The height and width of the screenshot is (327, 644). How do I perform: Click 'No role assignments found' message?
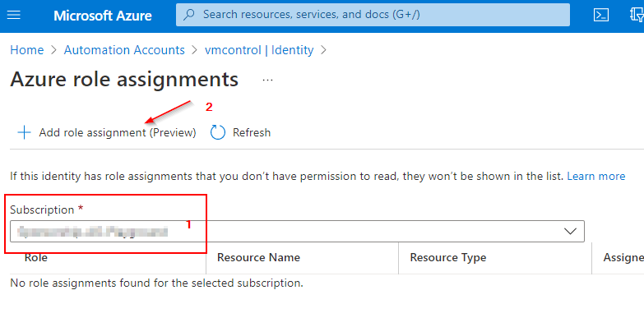(x=156, y=283)
